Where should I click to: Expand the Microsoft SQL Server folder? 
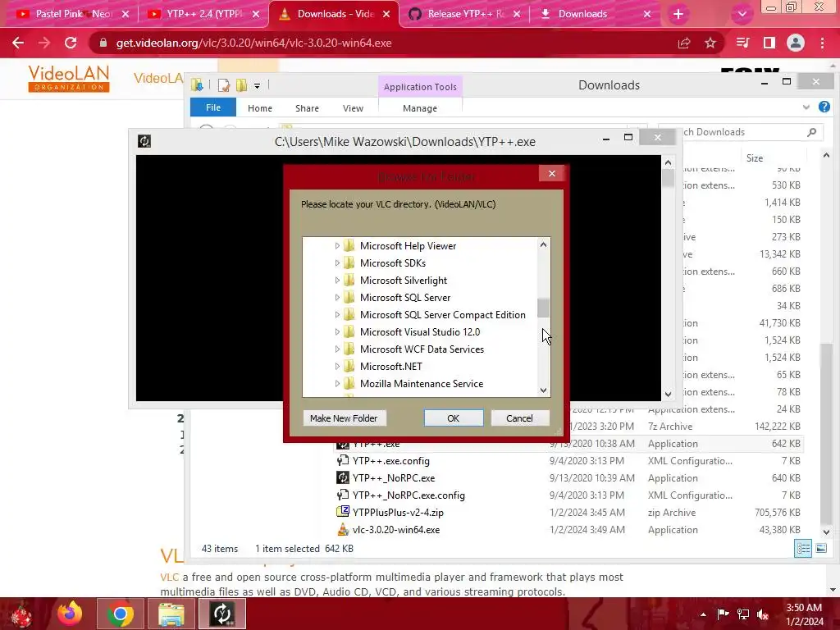(x=337, y=297)
